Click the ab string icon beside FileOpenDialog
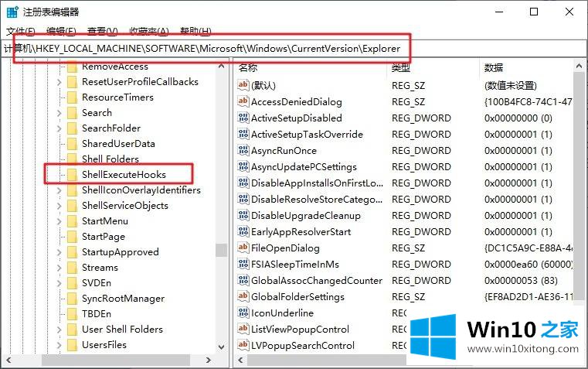 tap(243, 248)
